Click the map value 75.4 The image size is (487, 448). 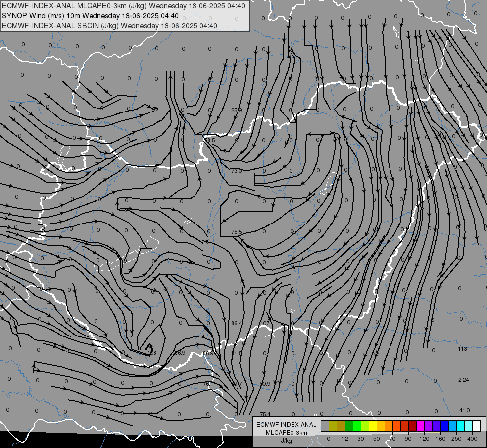point(265,414)
